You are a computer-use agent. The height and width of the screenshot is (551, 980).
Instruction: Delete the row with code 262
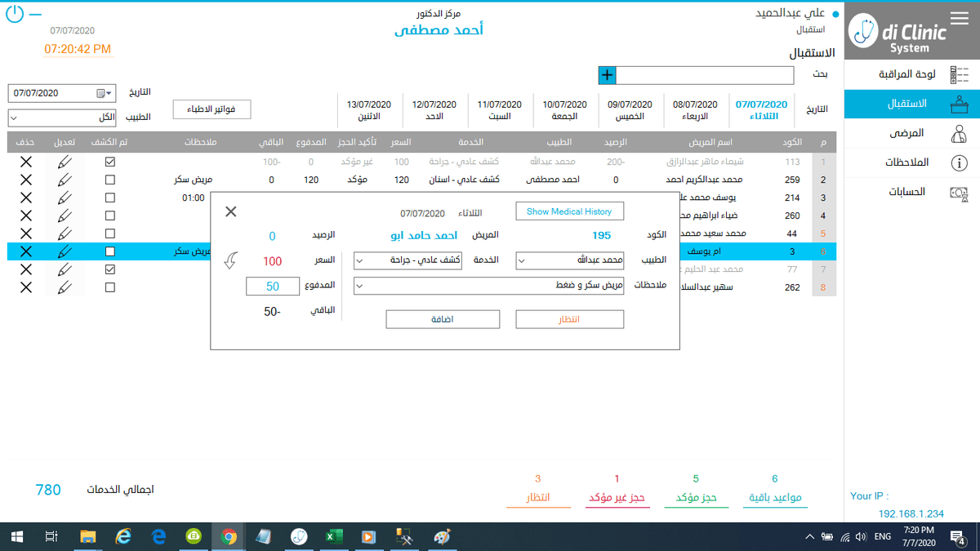(x=26, y=287)
